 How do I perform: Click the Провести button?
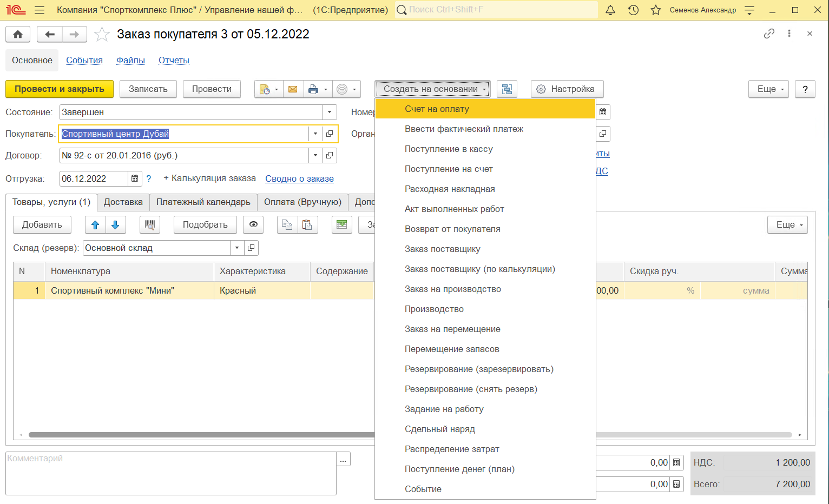tap(212, 89)
